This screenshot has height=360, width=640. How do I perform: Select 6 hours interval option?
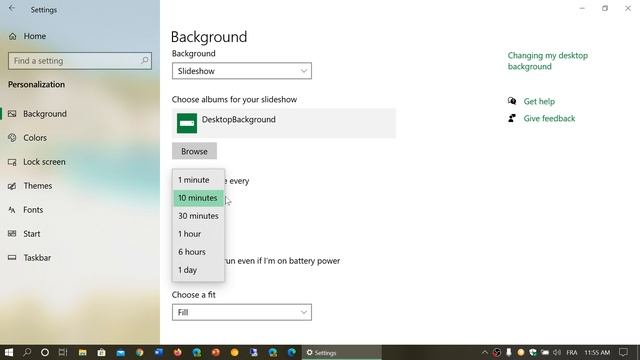(198, 252)
